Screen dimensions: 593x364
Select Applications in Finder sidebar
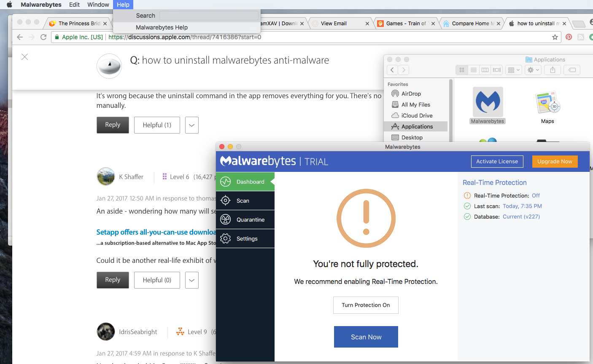[x=416, y=126]
